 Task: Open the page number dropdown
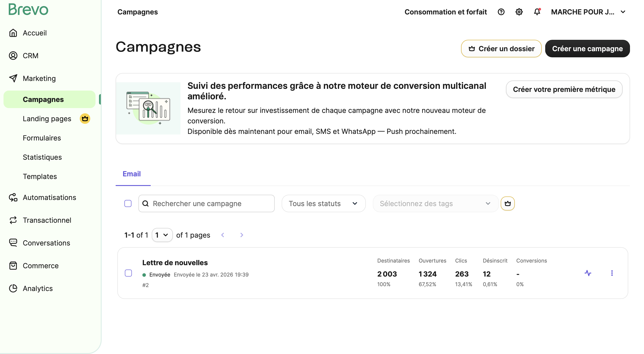(x=162, y=235)
